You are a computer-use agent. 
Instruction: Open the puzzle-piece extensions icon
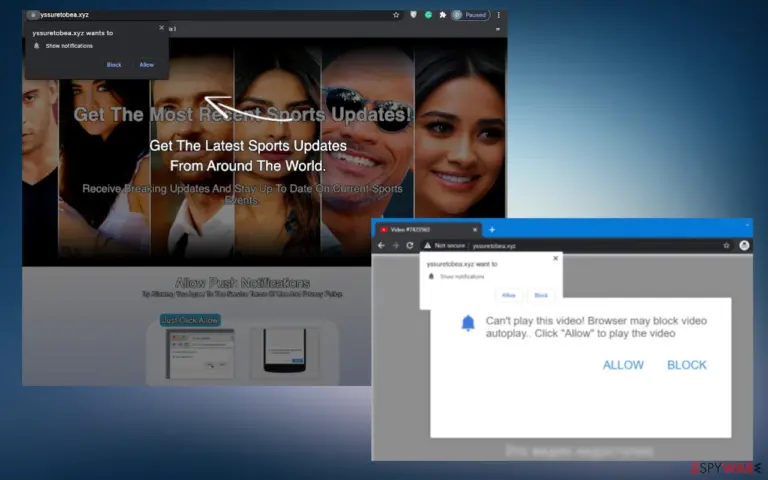tap(443, 15)
